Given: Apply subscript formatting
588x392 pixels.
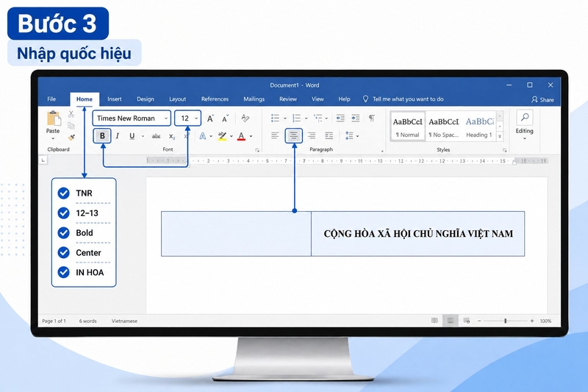Looking at the screenshot, I should 172,137.
